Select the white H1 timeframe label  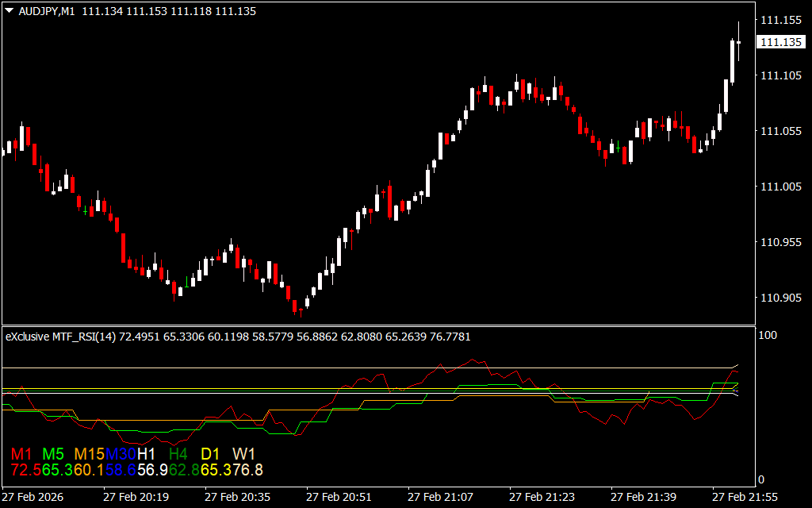point(147,454)
